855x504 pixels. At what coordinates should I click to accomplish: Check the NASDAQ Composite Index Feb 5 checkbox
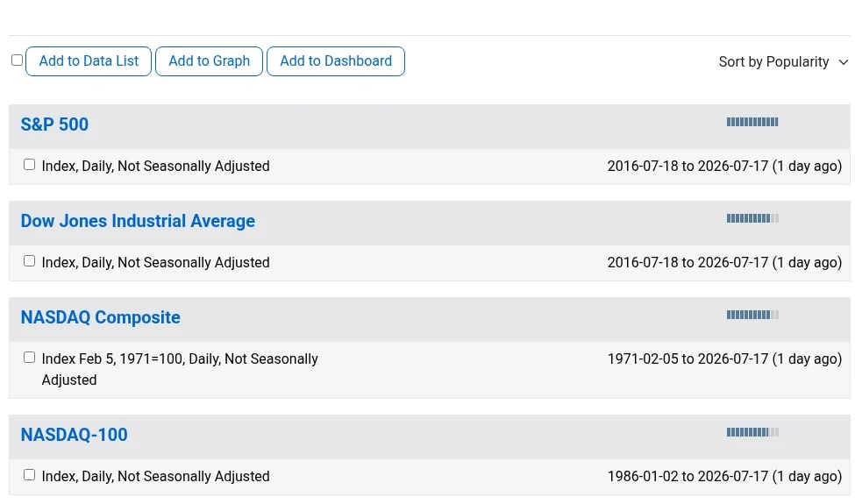[30, 358]
